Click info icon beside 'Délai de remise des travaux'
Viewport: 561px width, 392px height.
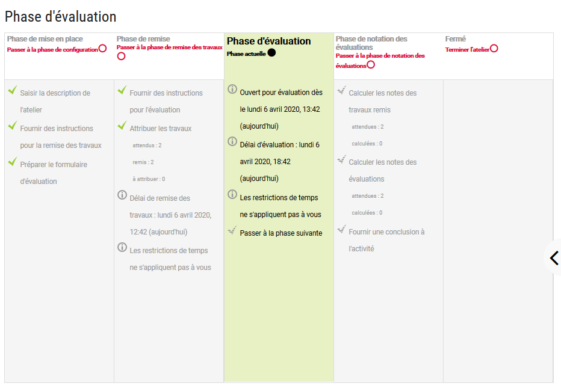(x=122, y=195)
